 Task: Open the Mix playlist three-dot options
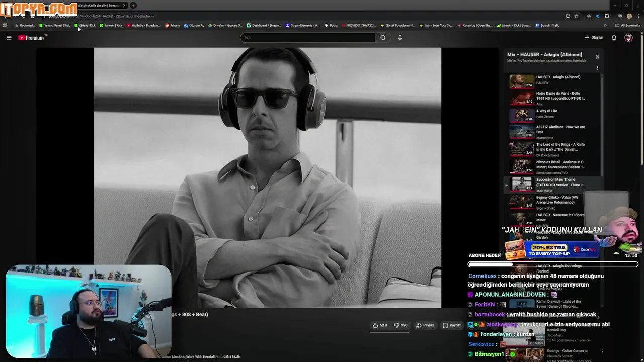click(x=597, y=68)
